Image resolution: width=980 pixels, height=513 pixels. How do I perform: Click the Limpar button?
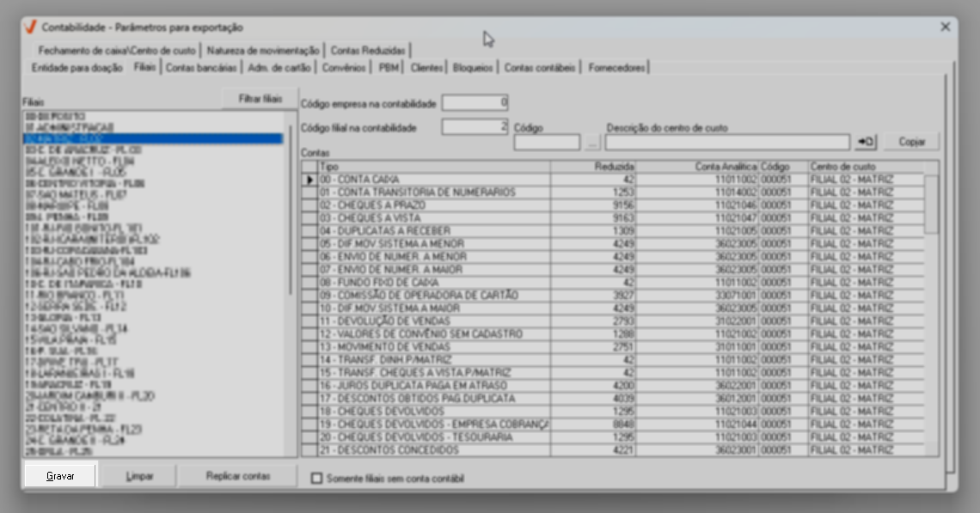pyautogui.click(x=139, y=475)
